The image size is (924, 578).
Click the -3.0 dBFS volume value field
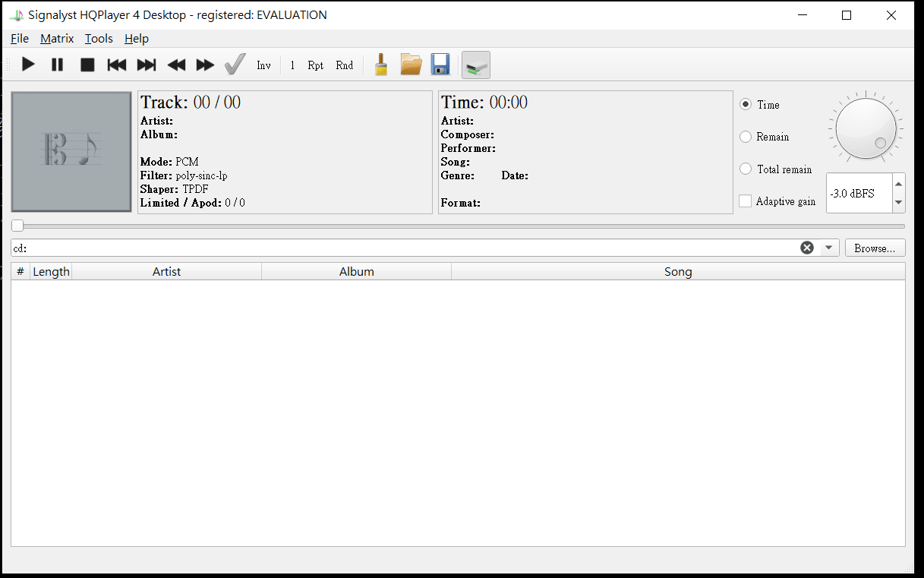pyautogui.click(x=859, y=194)
